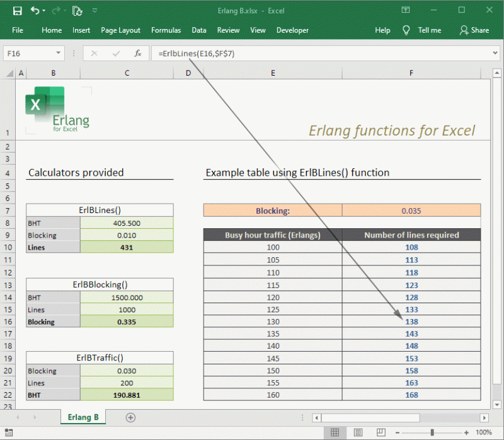Screen dimensions: 504x440
Task: Click the Tell me lightbulb icon
Action: pyautogui.click(x=406, y=30)
